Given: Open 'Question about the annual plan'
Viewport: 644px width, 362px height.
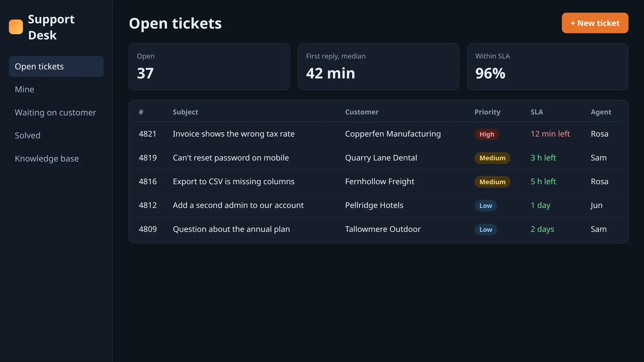Looking at the screenshot, I should tap(231, 229).
